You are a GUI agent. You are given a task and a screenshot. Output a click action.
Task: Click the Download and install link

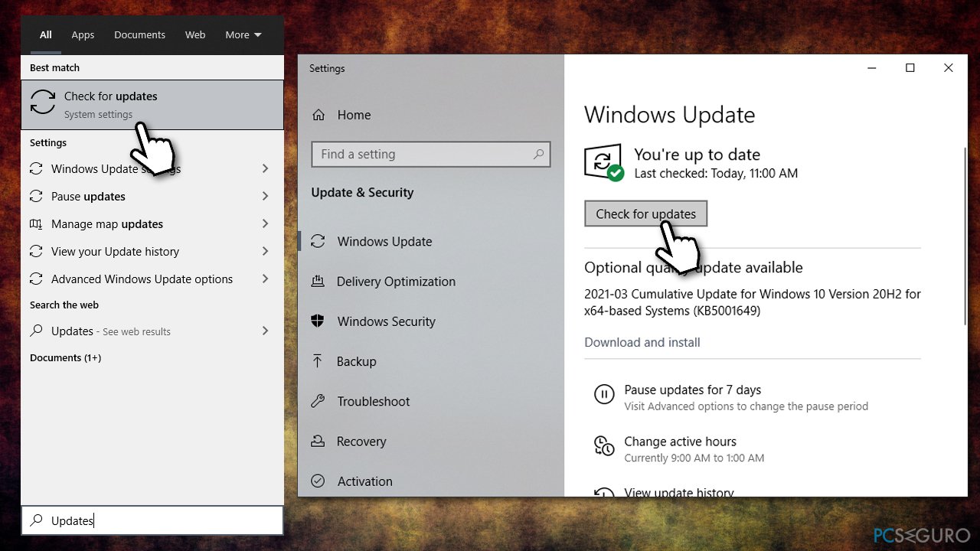(642, 342)
